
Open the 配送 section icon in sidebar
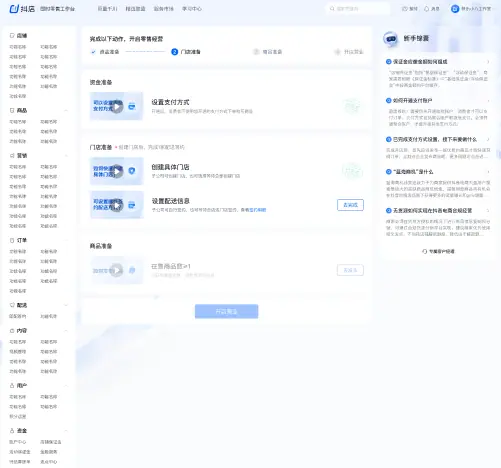(12, 305)
